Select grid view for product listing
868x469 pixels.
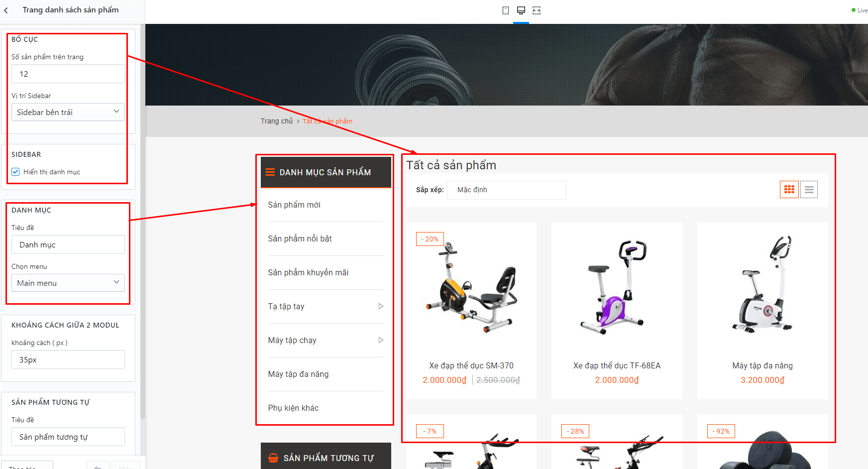coord(789,189)
